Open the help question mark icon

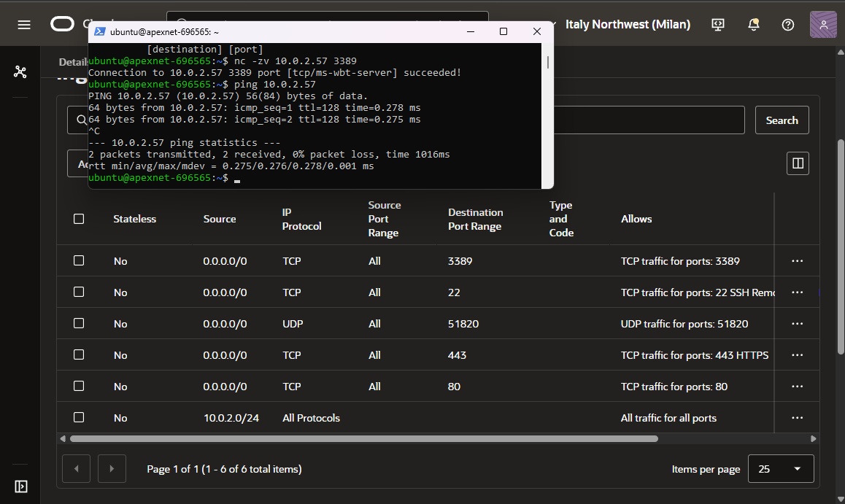coord(788,25)
